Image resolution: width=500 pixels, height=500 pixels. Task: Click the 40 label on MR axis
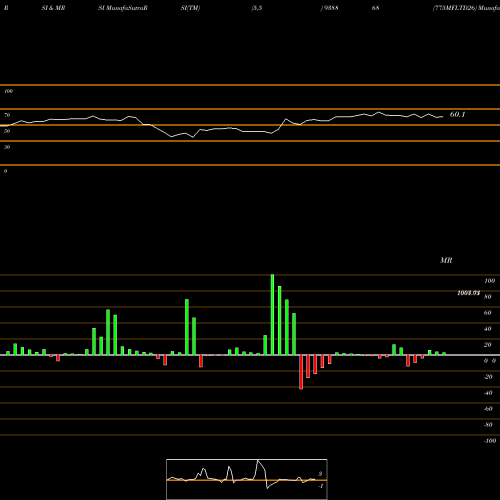click(x=488, y=329)
